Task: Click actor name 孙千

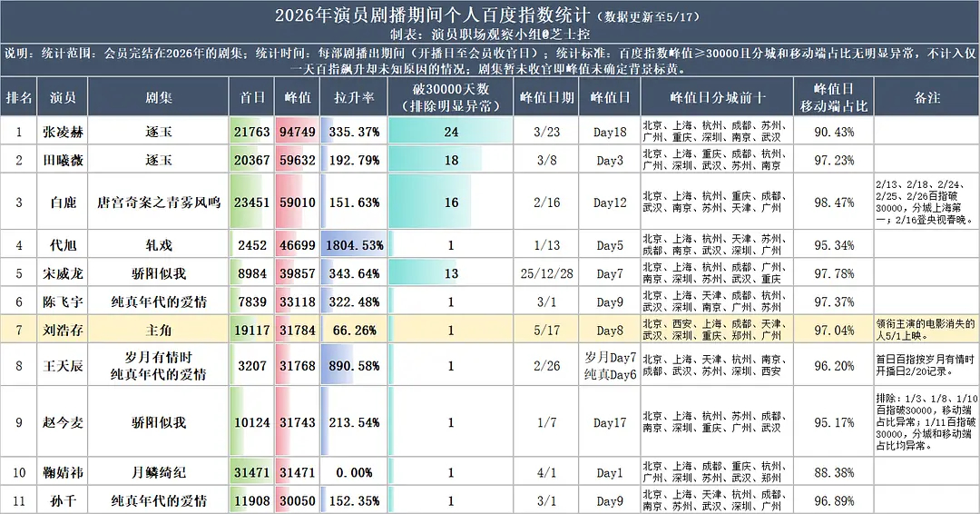Action: click(x=64, y=501)
